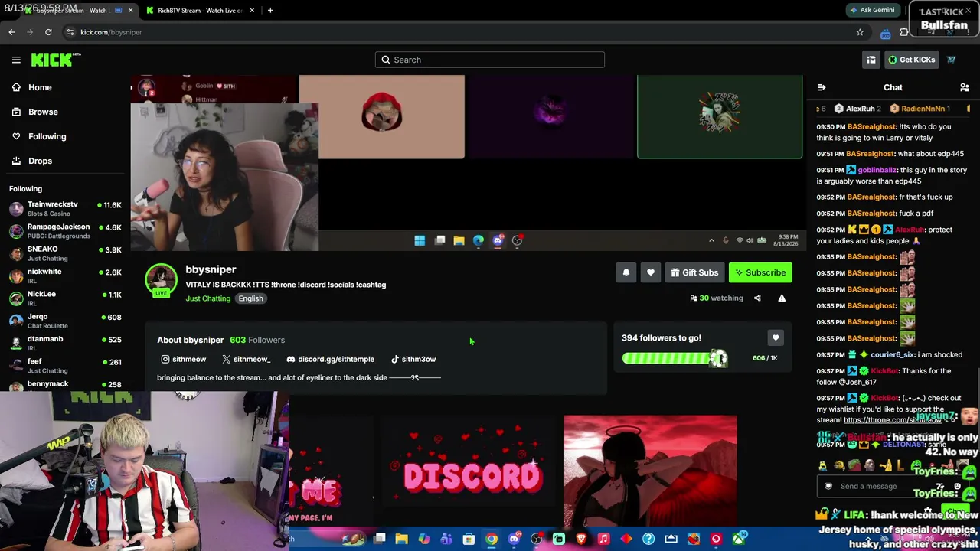The height and width of the screenshot is (551, 980).
Task: Click the KICK logo
Action: tap(56, 60)
